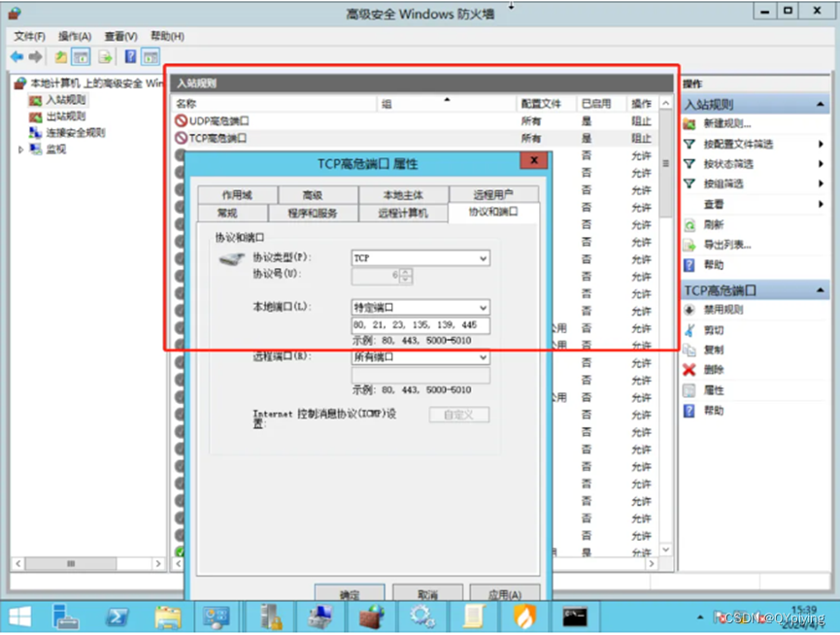Toggle the console tree toolbar icon
840x635 pixels.
point(81,56)
